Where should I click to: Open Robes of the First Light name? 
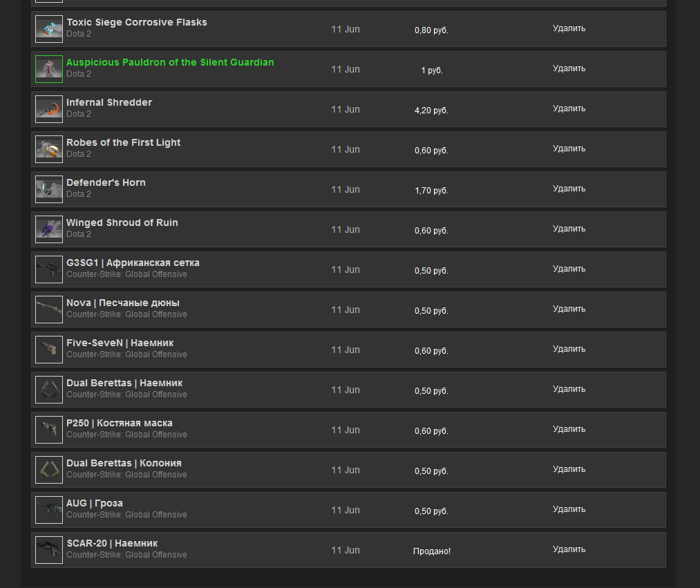point(123,142)
